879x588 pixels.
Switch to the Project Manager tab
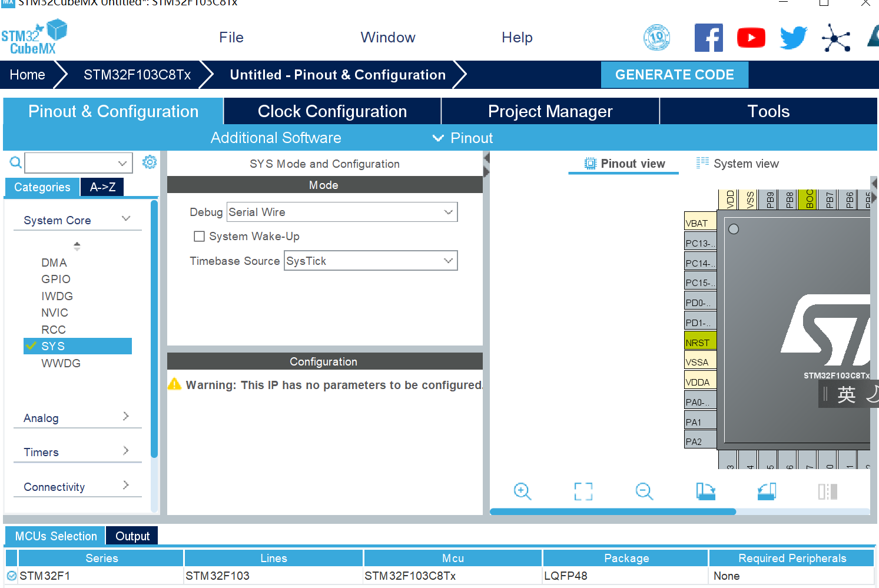pos(550,111)
